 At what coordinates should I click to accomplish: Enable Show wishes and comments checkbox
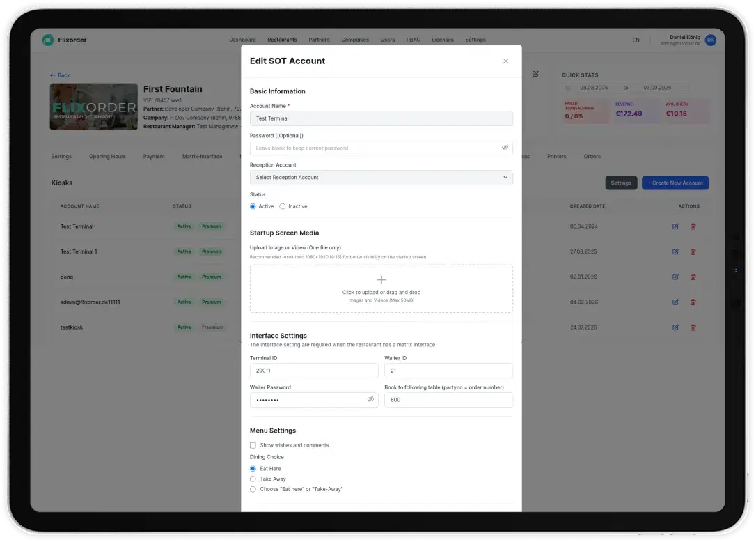click(x=253, y=445)
